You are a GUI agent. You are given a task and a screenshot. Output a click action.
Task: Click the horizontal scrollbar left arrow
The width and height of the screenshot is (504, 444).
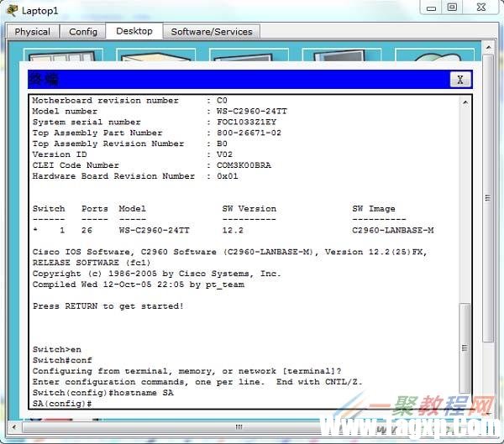click(14, 427)
